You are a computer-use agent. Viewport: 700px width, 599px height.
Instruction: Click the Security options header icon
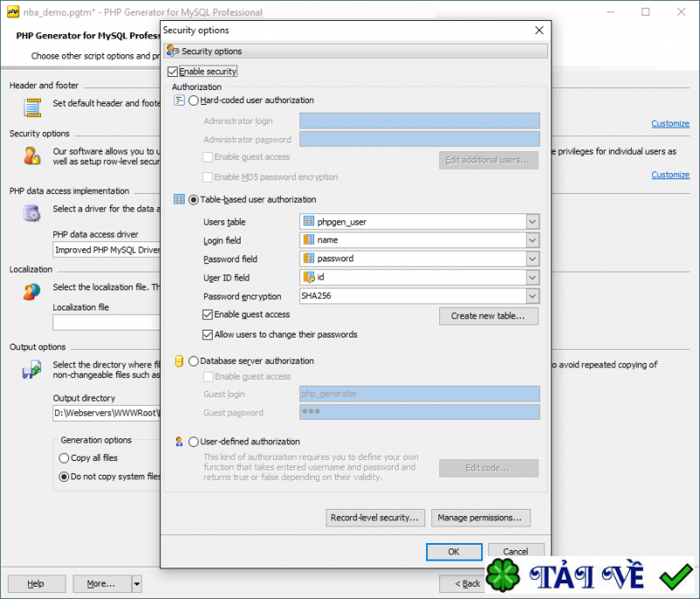pos(172,51)
